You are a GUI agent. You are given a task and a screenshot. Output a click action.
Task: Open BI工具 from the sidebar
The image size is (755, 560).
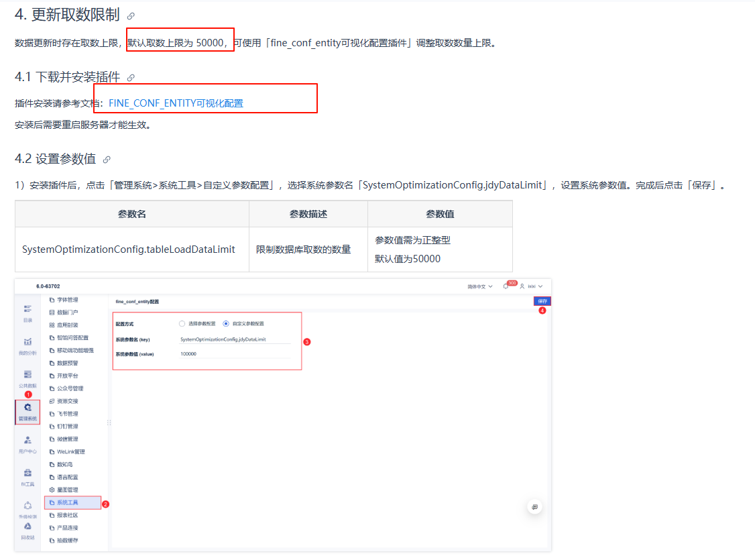tap(27, 473)
